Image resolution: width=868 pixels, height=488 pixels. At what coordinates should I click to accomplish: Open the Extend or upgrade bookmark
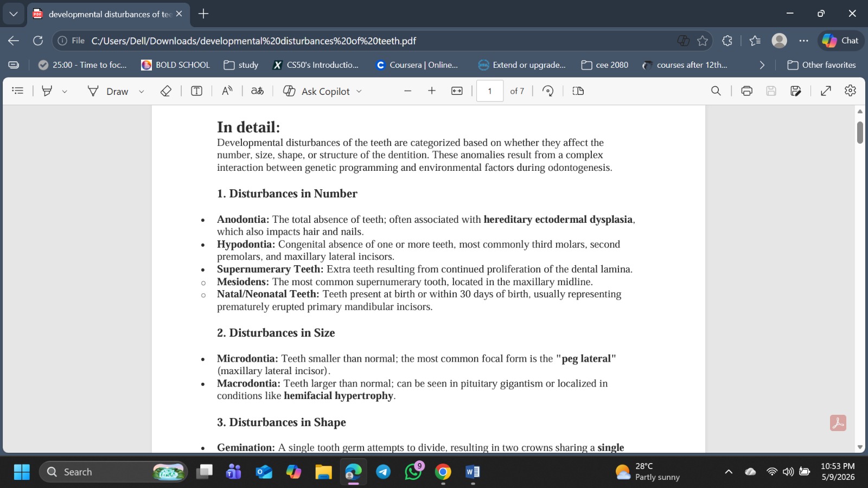(x=522, y=65)
